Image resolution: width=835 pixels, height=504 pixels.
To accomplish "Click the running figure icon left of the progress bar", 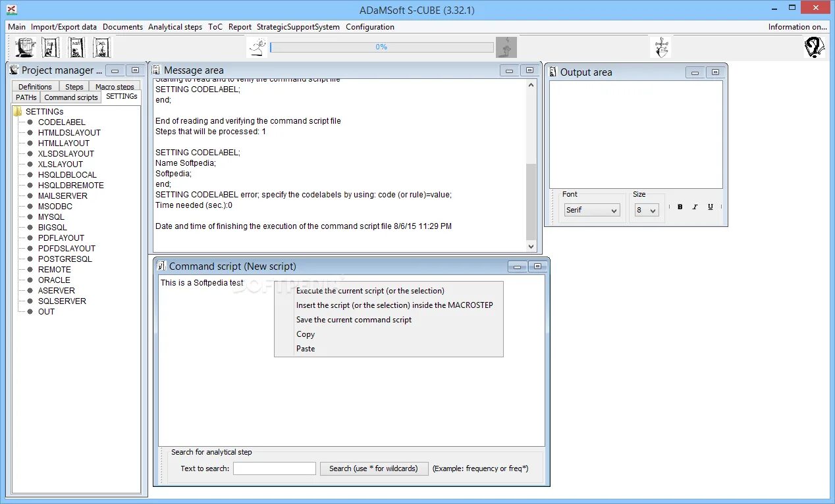I will click(258, 47).
